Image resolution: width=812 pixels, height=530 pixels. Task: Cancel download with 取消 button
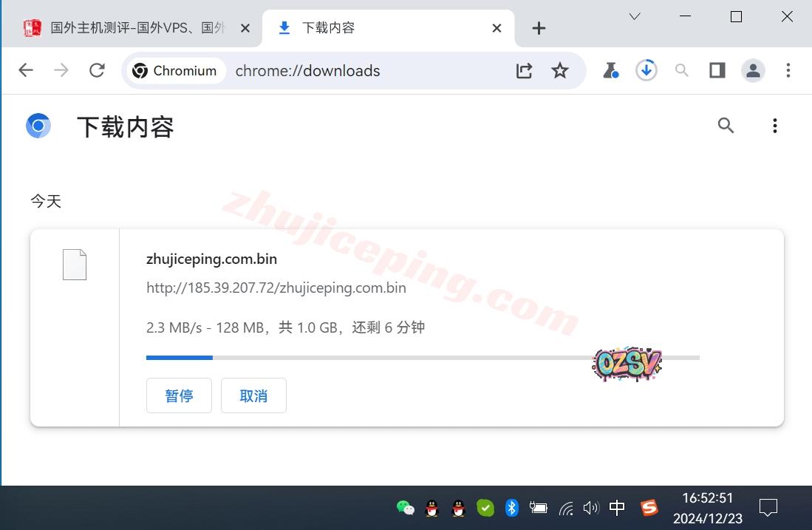(x=253, y=395)
